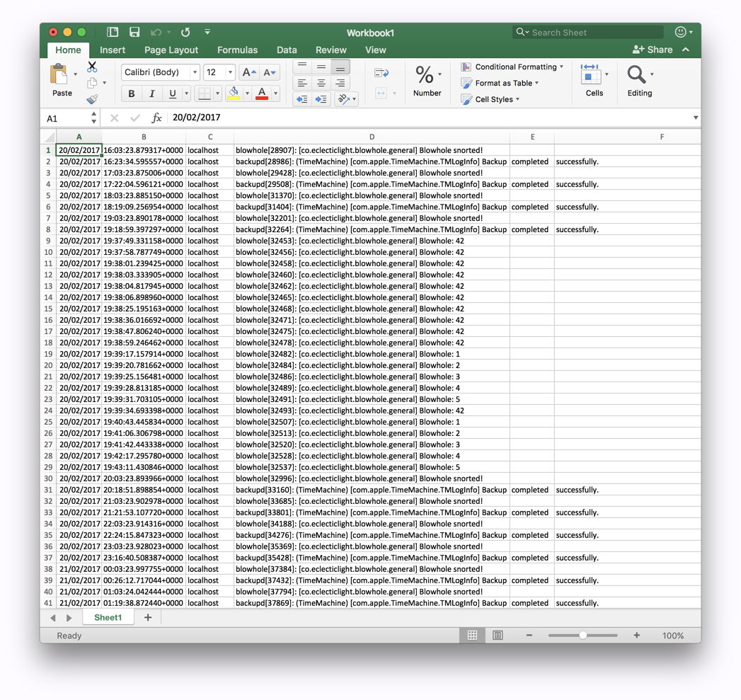Image resolution: width=741 pixels, height=700 pixels.
Task: Open the Page Layout tab
Action: tap(171, 50)
